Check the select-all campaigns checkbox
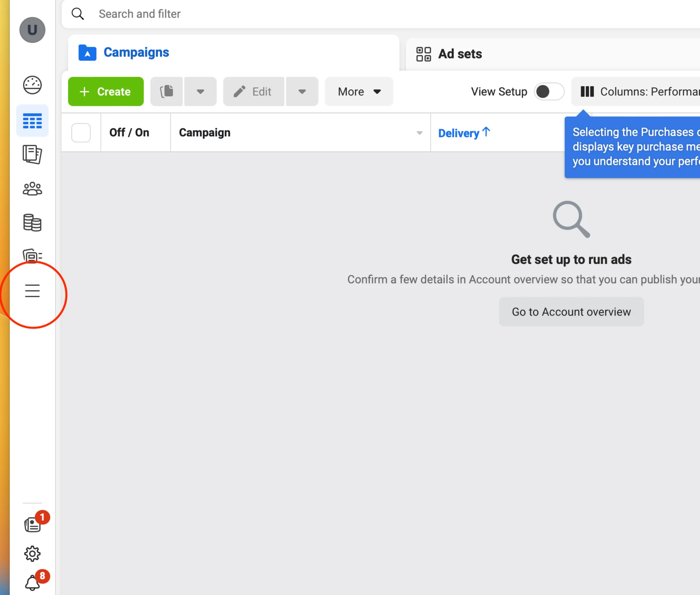This screenshot has width=700, height=595. (81, 133)
